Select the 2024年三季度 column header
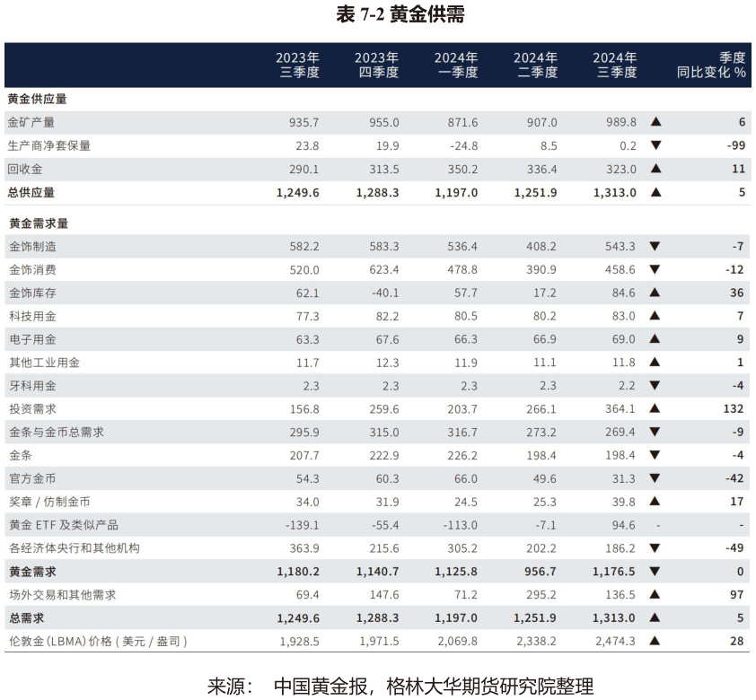Viewport: 756px width, 700px height. [x=615, y=65]
